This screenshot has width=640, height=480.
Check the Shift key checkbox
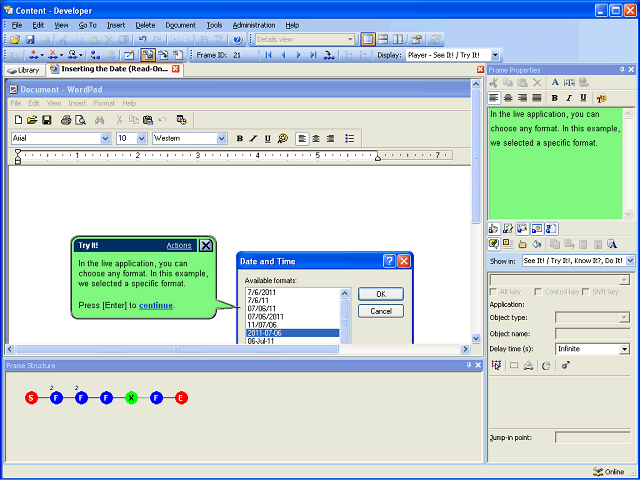pyautogui.click(x=586, y=292)
